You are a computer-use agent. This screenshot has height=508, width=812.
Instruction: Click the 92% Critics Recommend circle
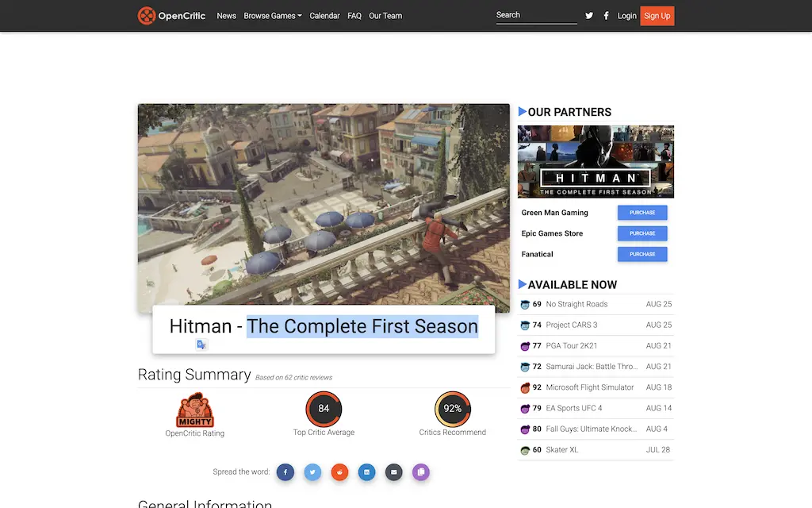(453, 409)
